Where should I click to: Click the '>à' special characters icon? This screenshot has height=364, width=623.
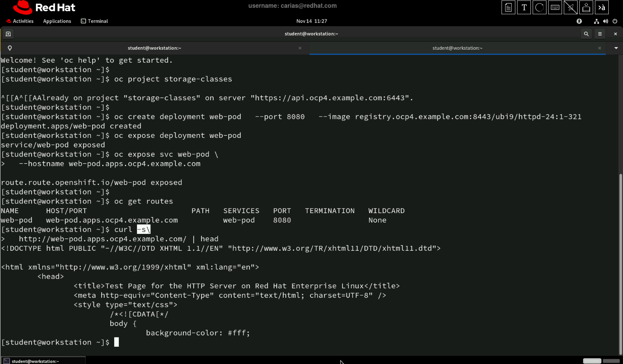pos(602,7)
